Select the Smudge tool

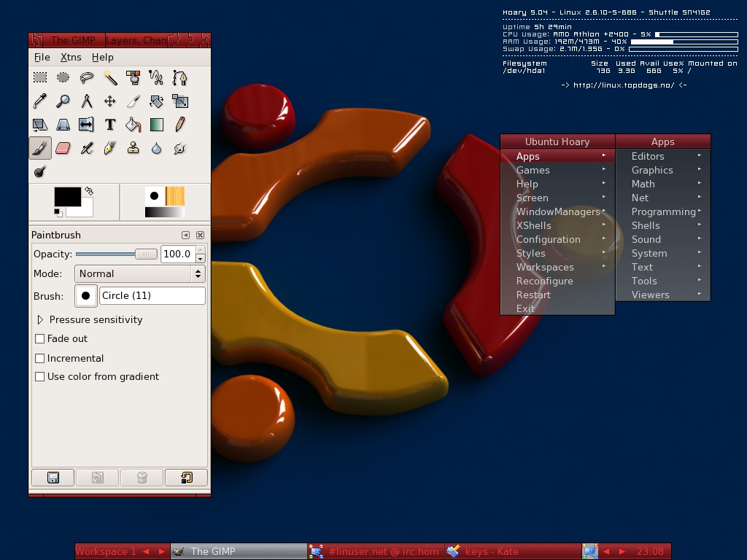(x=179, y=148)
